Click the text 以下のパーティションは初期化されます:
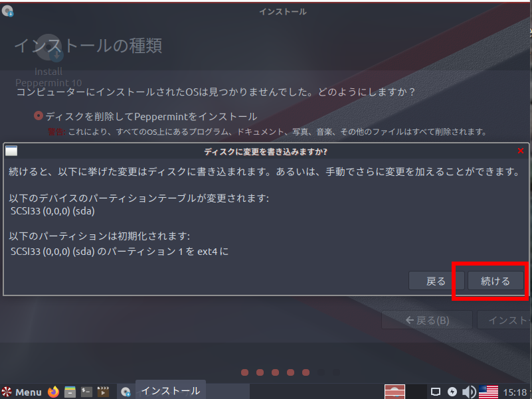532x399 pixels. pos(100,236)
